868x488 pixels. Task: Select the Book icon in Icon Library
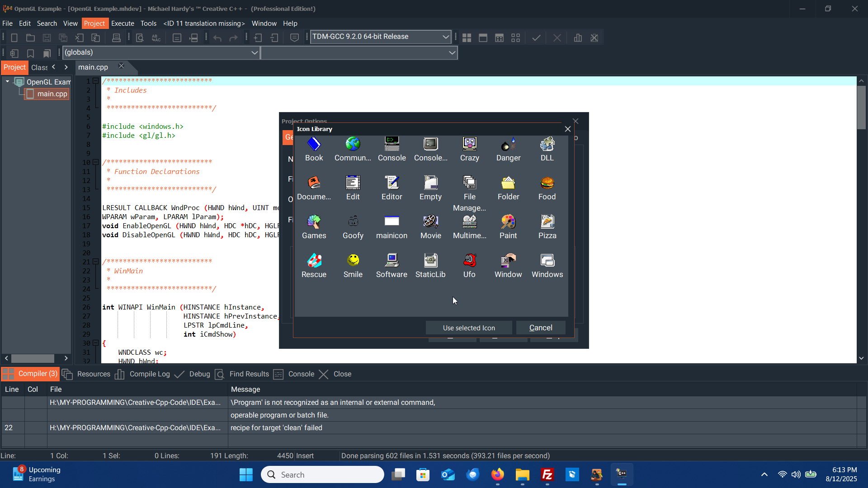314,145
